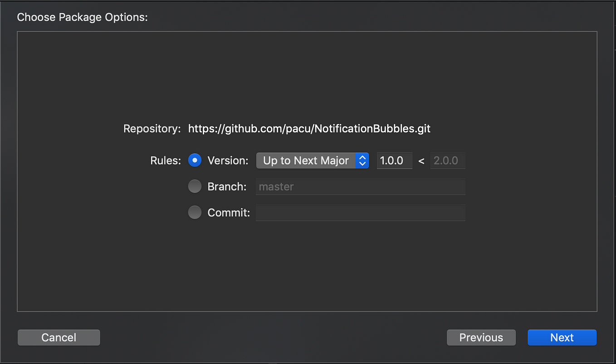Select the NotificationBubbles repository URL text
This screenshot has width=616, height=364.
[309, 128]
